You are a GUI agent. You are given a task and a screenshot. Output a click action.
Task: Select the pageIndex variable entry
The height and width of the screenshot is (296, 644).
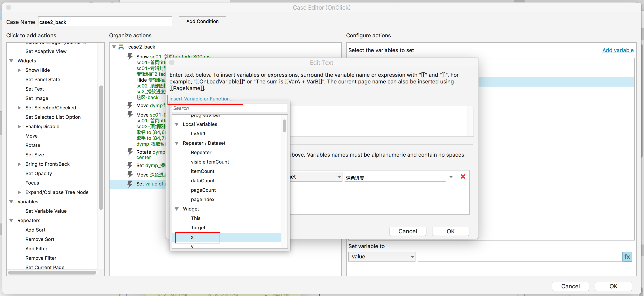[203, 199]
